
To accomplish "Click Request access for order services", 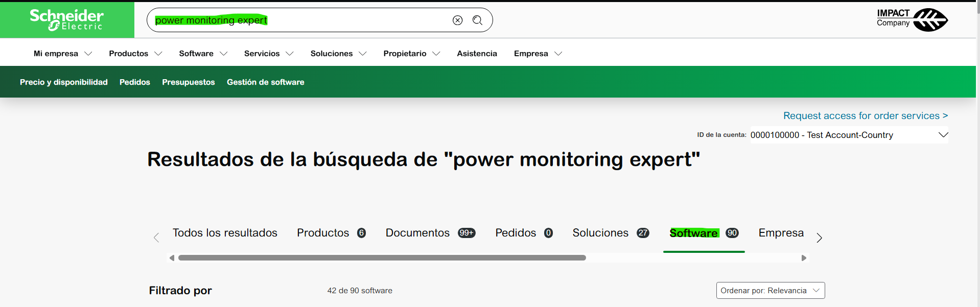I will tap(866, 116).
